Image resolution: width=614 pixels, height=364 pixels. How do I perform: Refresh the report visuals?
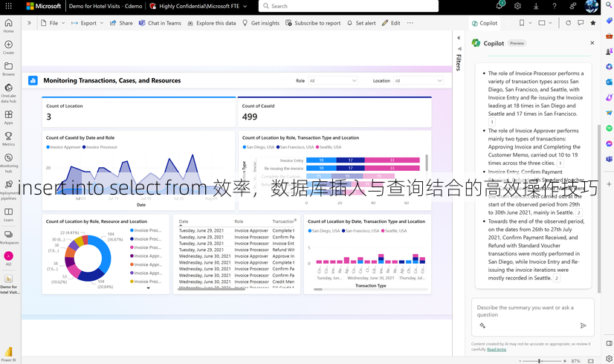pos(568,23)
